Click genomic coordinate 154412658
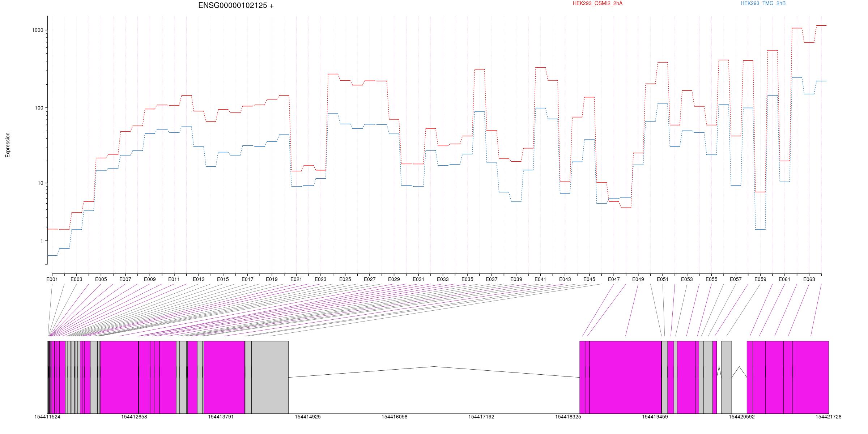Image resolution: width=868 pixels, height=434 pixels. 134,417
